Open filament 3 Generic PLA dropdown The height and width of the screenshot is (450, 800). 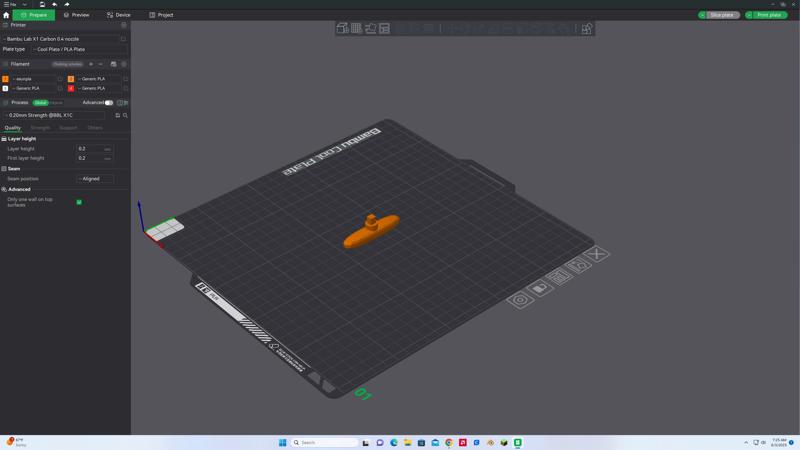[x=34, y=88]
